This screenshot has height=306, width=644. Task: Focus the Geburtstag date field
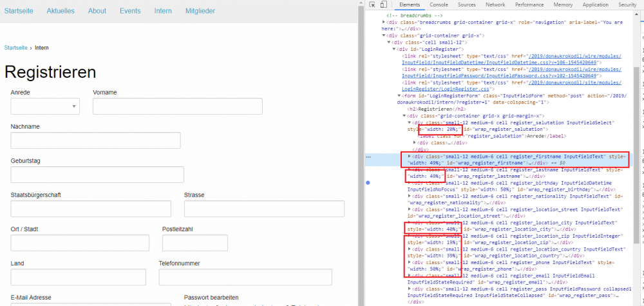coord(97,175)
